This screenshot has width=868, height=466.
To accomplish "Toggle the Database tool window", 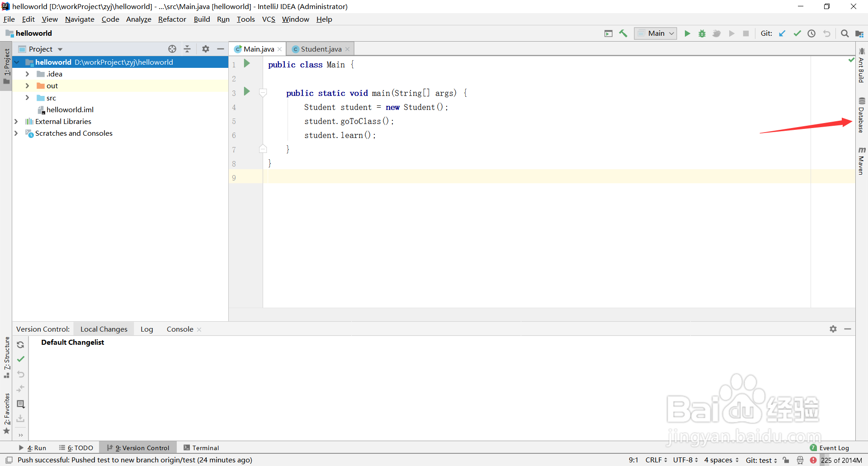I will tap(862, 115).
